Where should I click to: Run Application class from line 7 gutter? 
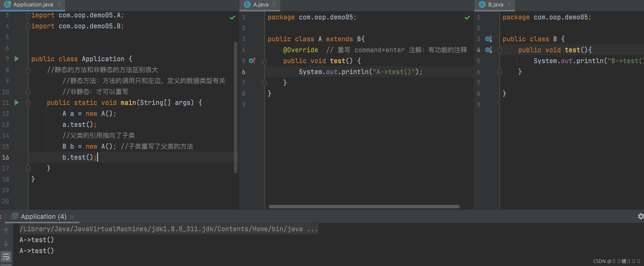tap(17, 59)
